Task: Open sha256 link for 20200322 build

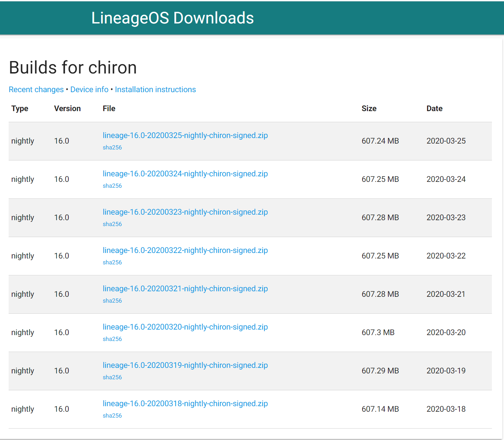Action: click(112, 263)
